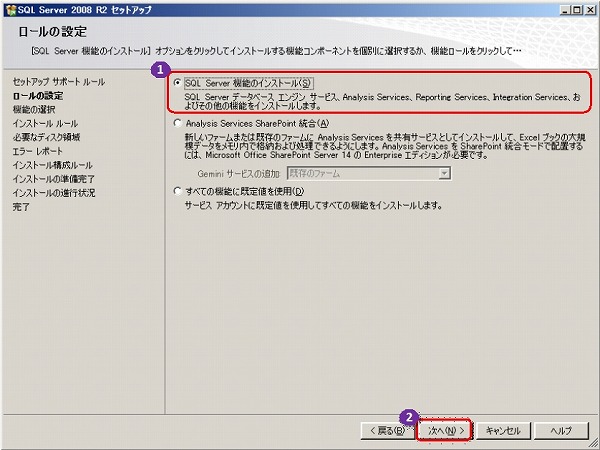Click インストール ルール in the step list

tap(45, 124)
